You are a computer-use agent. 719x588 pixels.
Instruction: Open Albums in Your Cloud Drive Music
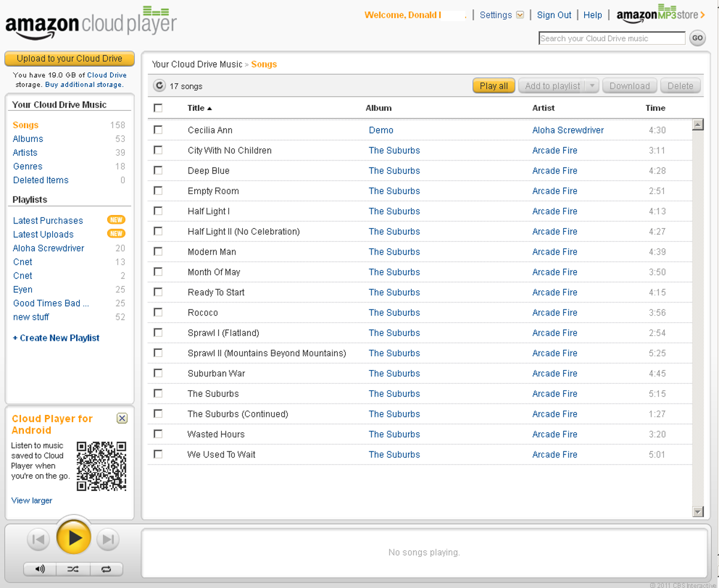28,139
